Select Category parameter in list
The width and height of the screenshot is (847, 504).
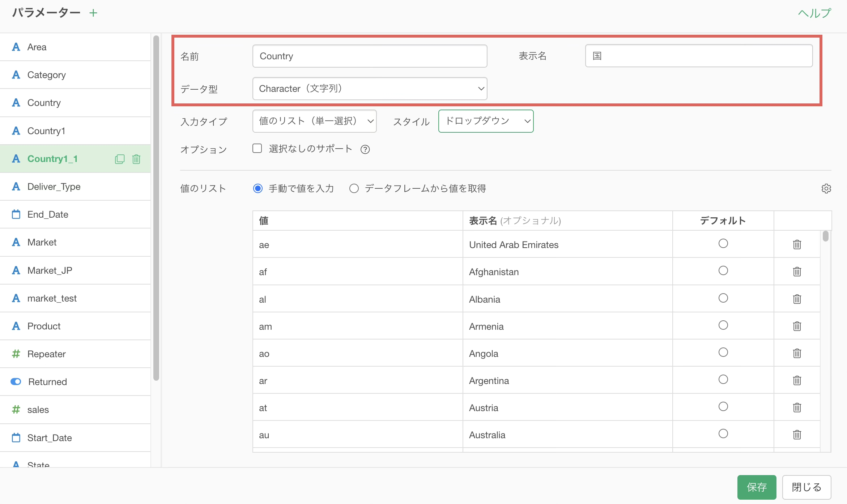[75, 75]
